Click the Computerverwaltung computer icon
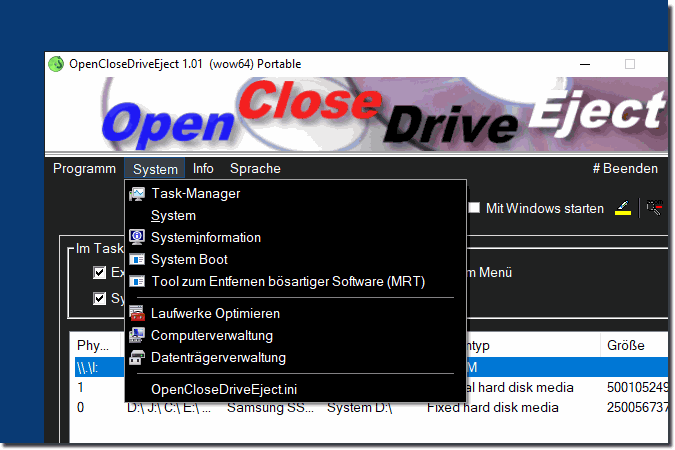The image size is (675, 450). click(137, 335)
